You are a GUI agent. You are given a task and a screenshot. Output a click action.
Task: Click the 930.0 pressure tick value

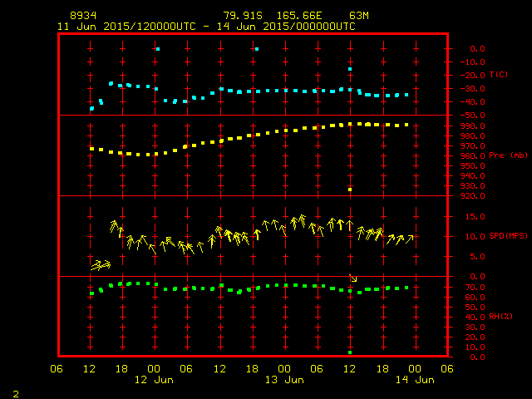coord(473,186)
